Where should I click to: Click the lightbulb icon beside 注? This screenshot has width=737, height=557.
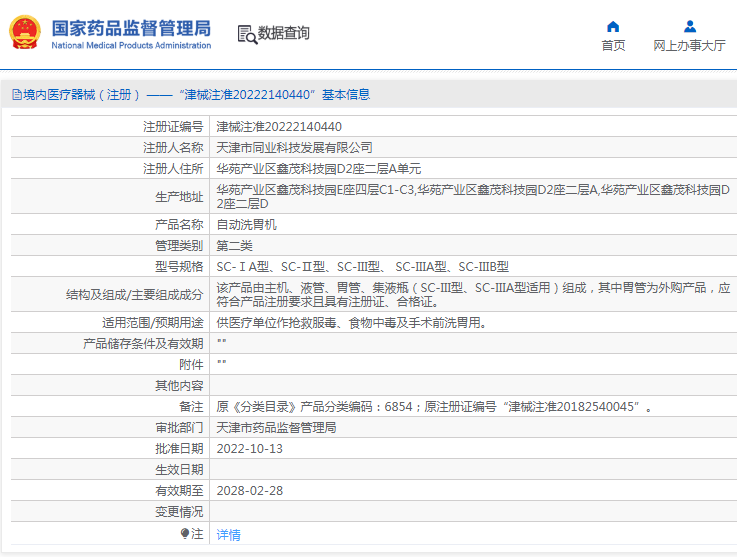coord(184,534)
